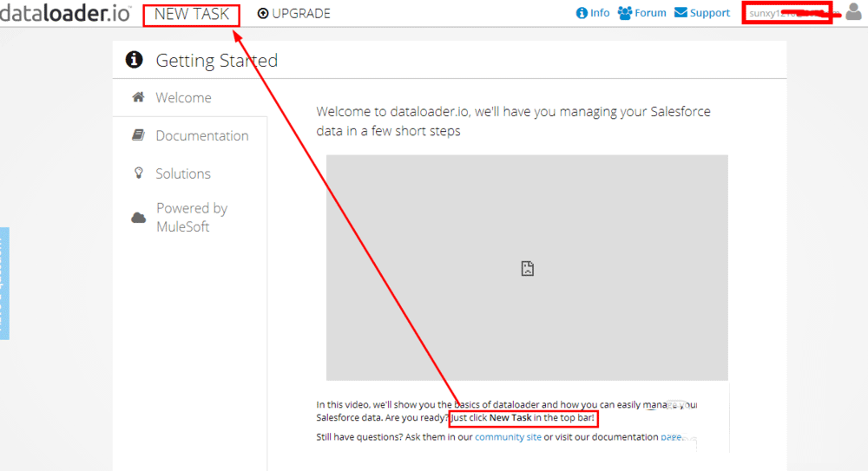Click the broken video placeholder
This screenshot has width=868, height=471.
tap(527, 268)
